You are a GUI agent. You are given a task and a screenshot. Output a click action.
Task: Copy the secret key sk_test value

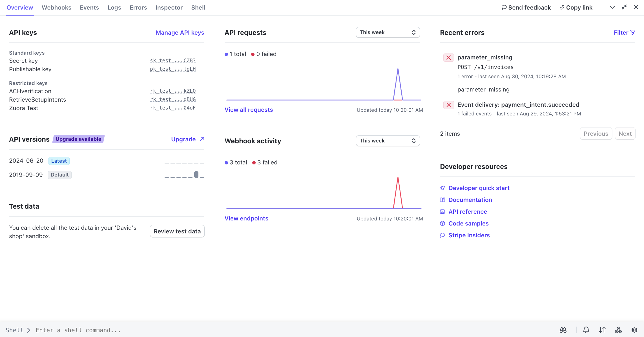(x=172, y=61)
